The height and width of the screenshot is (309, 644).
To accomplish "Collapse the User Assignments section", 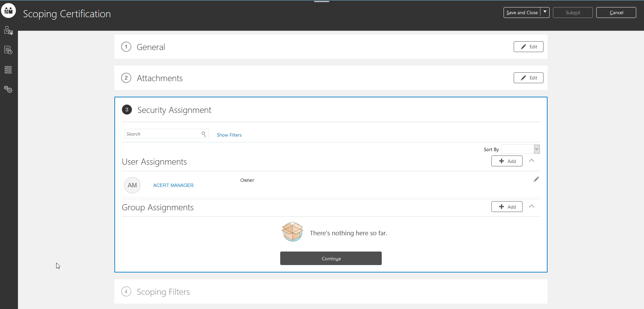I will tap(532, 161).
